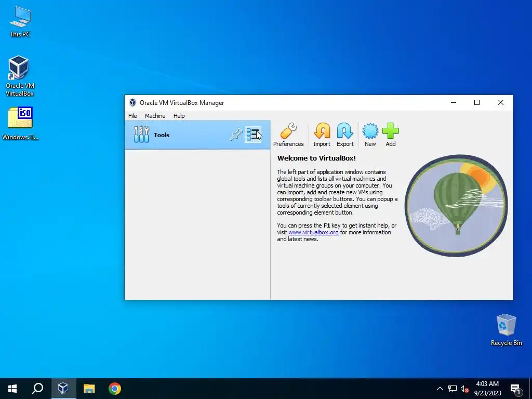
Task: Open the Tools list menu button
Action: point(253,135)
